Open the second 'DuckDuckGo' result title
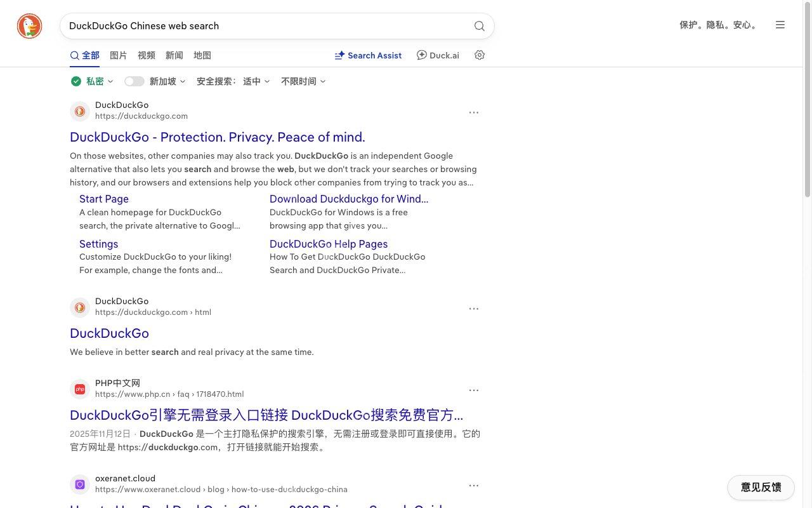The image size is (812, 508). [x=109, y=333]
